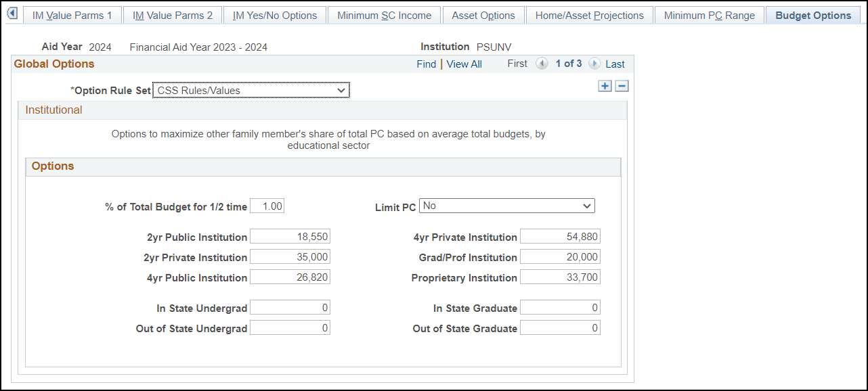Go to the previous row with left arrow icon
868x391 pixels.
(542, 64)
